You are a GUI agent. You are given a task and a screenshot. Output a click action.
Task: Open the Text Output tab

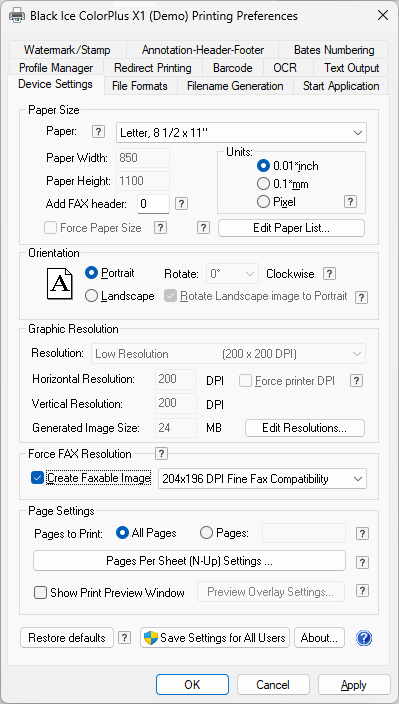coord(351,68)
